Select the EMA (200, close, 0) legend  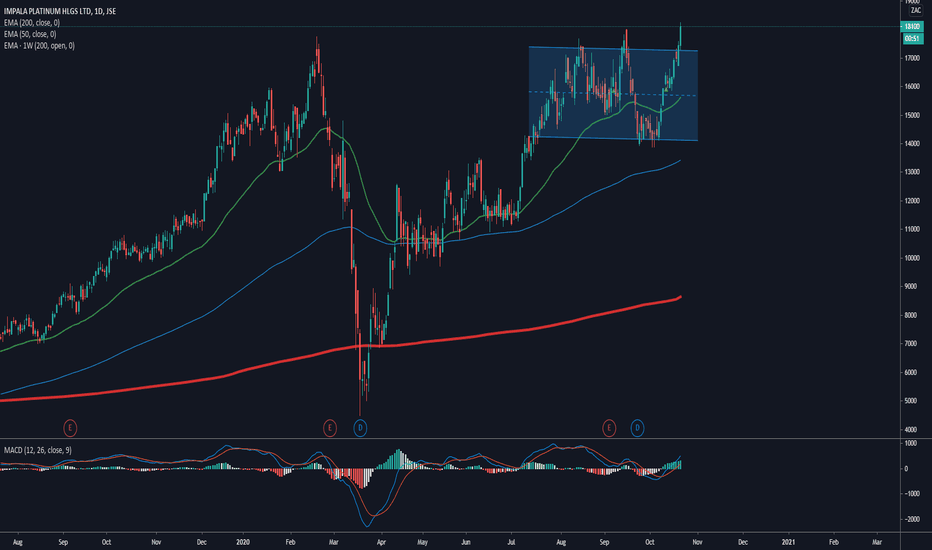(x=32, y=23)
